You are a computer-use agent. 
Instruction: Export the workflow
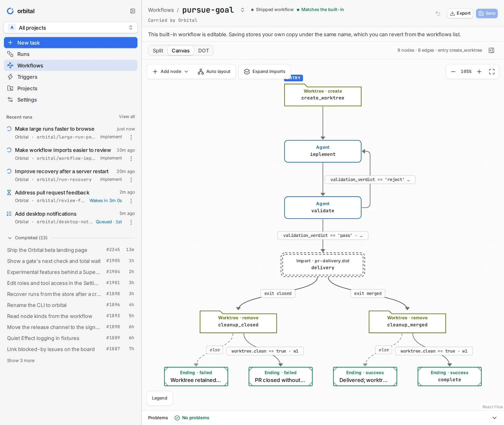[460, 13]
